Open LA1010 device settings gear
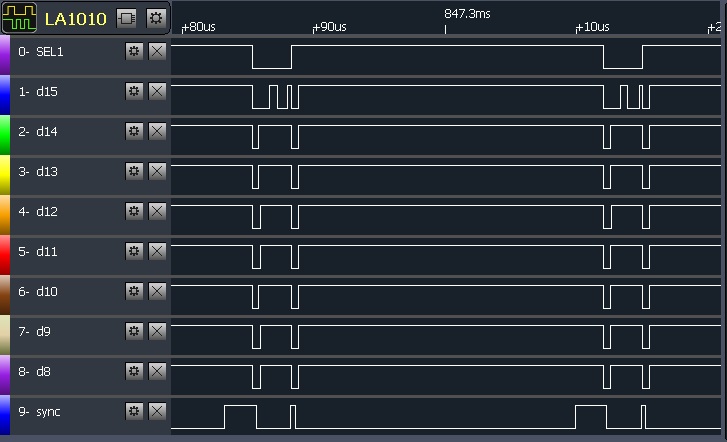This screenshot has width=727, height=442. pyautogui.click(x=155, y=18)
